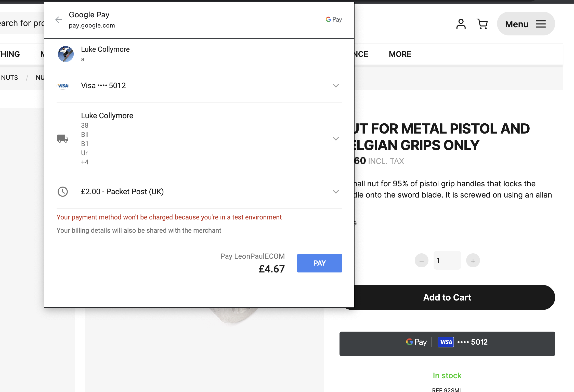Screen dimensions: 574x392
Task: Select the Google Pay Visa 5012 payment bar
Action: 447,344
